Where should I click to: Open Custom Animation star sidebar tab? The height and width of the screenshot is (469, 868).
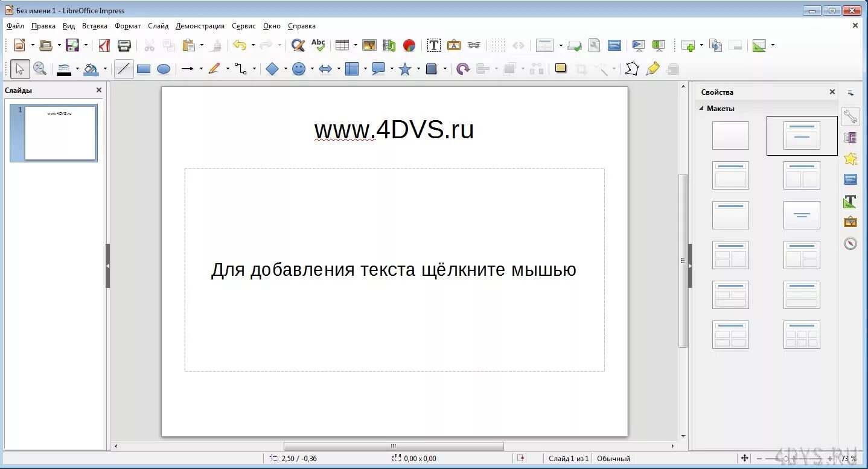coord(850,159)
